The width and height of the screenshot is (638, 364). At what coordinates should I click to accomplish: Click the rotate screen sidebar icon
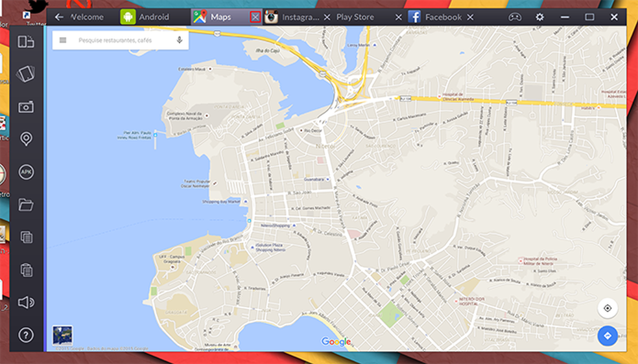[x=26, y=41]
